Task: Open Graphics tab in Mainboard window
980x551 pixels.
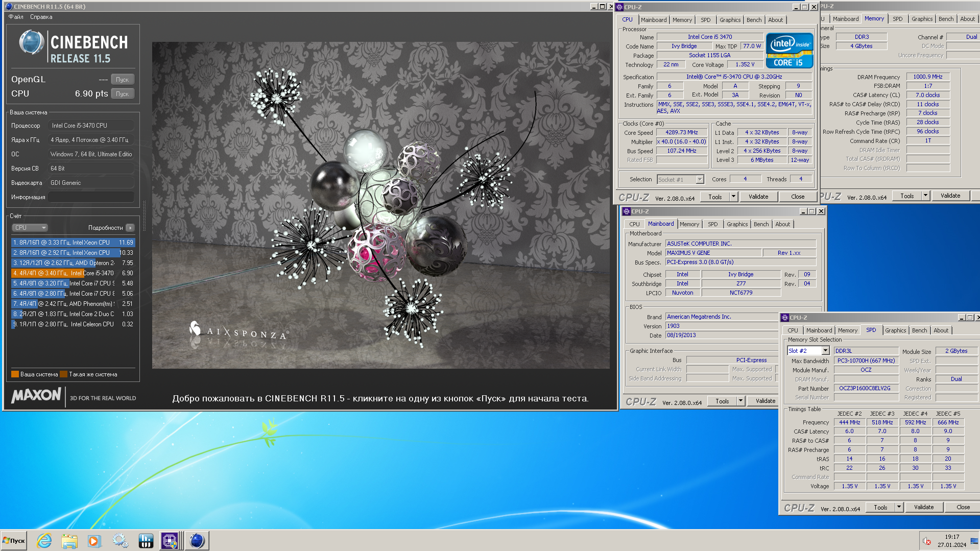Action: [x=737, y=224]
